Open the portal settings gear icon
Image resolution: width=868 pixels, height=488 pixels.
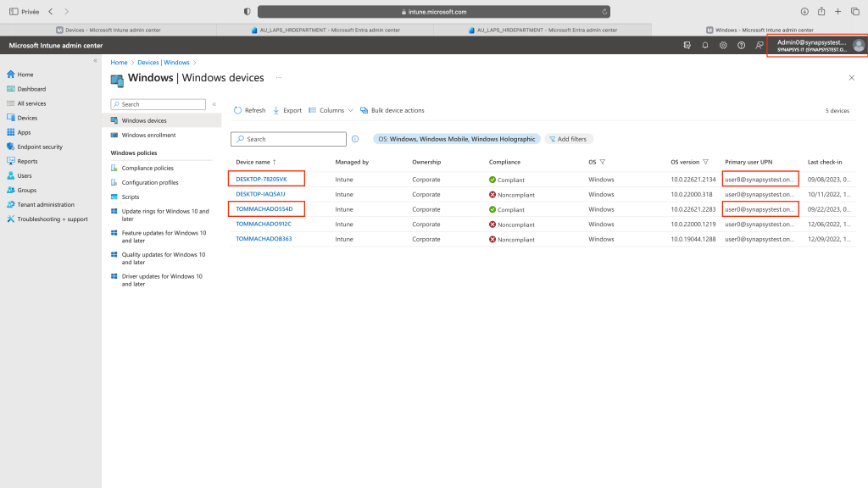click(x=723, y=45)
